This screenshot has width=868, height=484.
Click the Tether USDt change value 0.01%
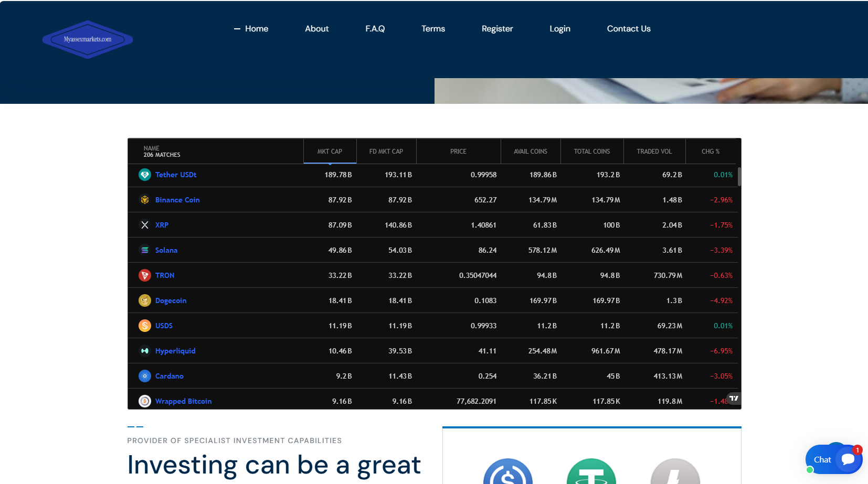point(723,175)
